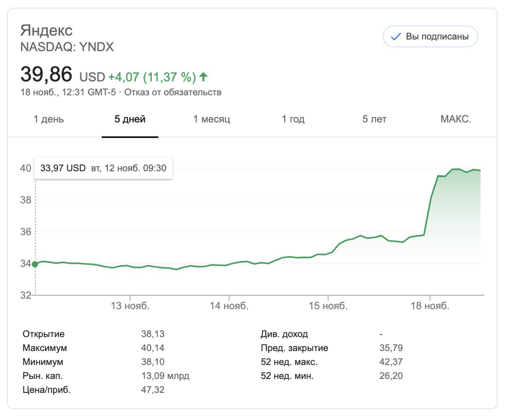
Task: Click the "15 нояб." axis label
Action: (x=328, y=306)
